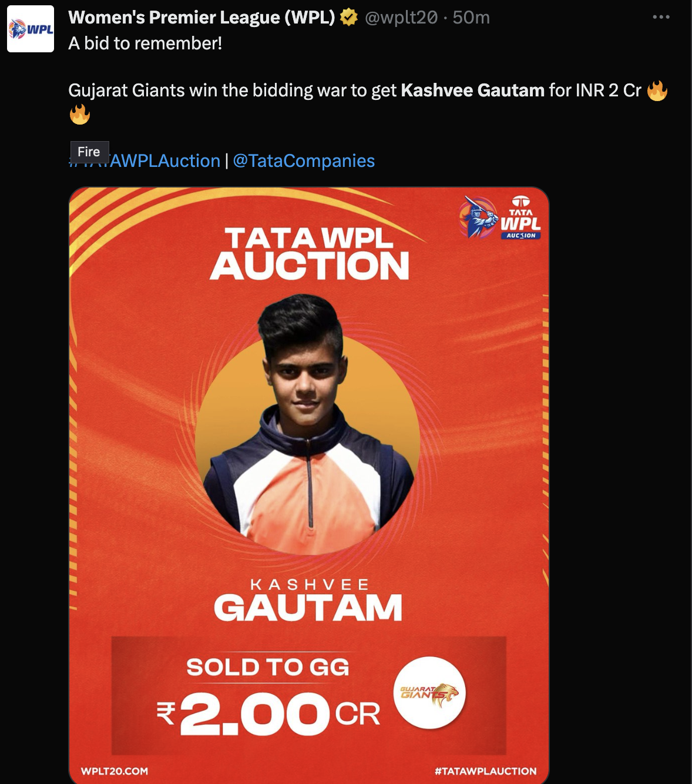Click the bold Kashvee Gautam name in tweet
Screen dimensions: 692x784
click(x=473, y=91)
